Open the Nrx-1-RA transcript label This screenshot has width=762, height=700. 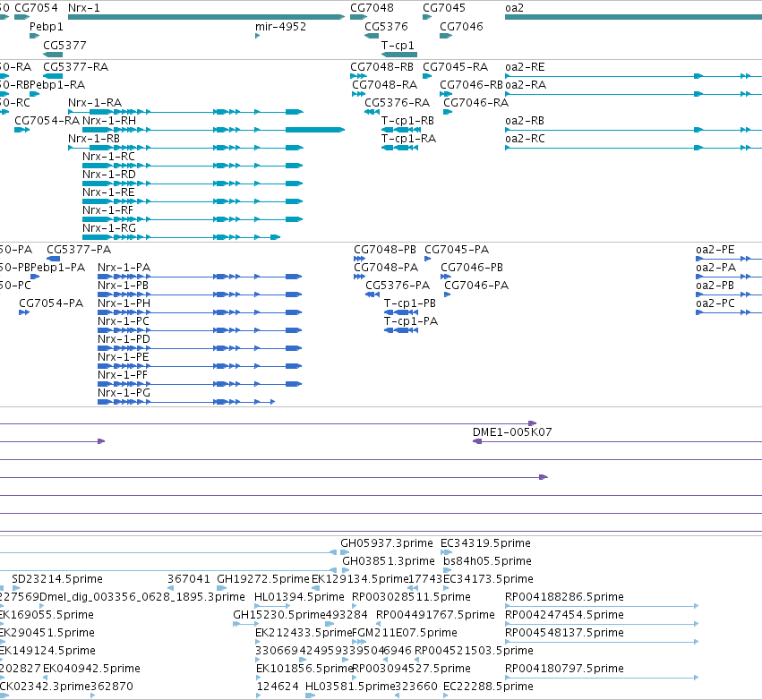(x=95, y=103)
